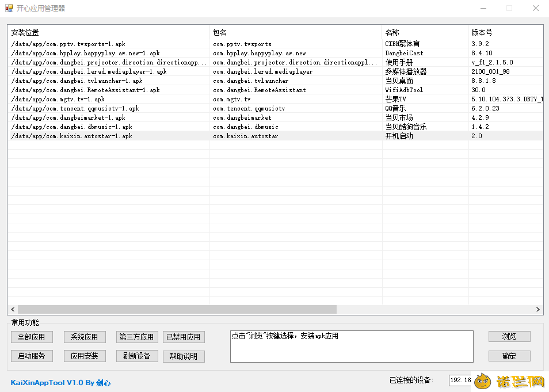The image size is (549, 392).
Task: Select row com.pptv.tvsports package name
Action: [242, 44]
